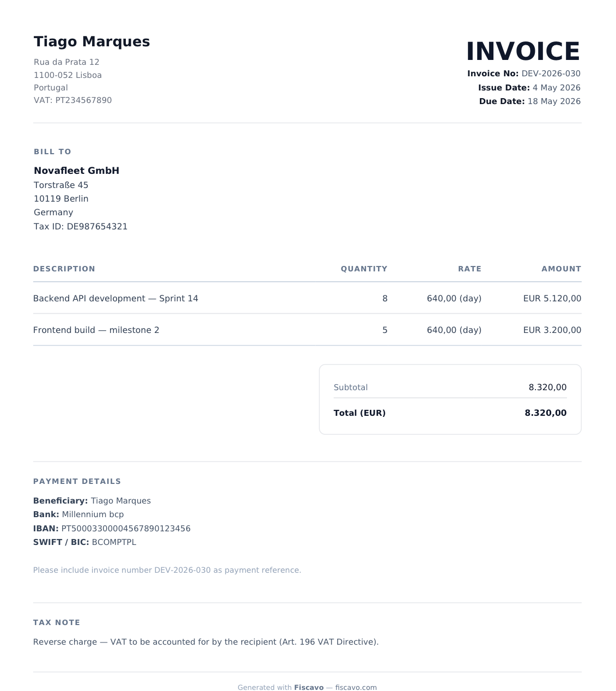The image size is (616, 691).
Task: Click quantity 8 in the Backend row
Action: (x=385, y=299)
